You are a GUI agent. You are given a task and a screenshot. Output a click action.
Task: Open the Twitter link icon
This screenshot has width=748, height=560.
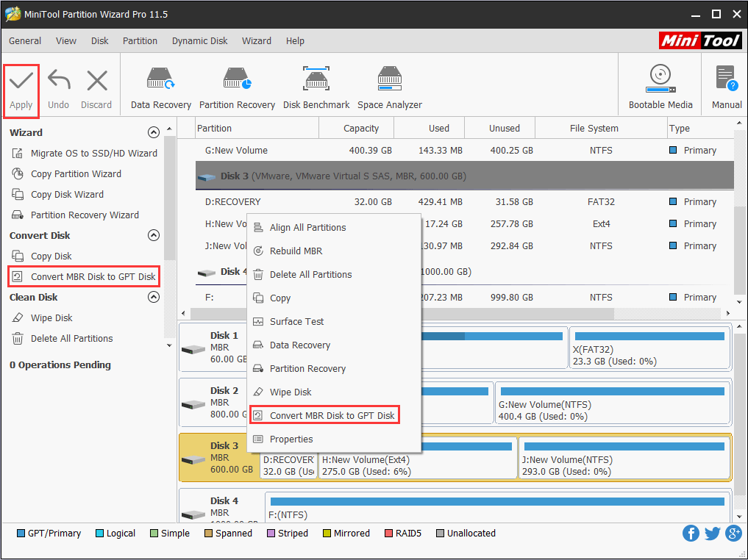pyautogui.click(x=712, y=534)
